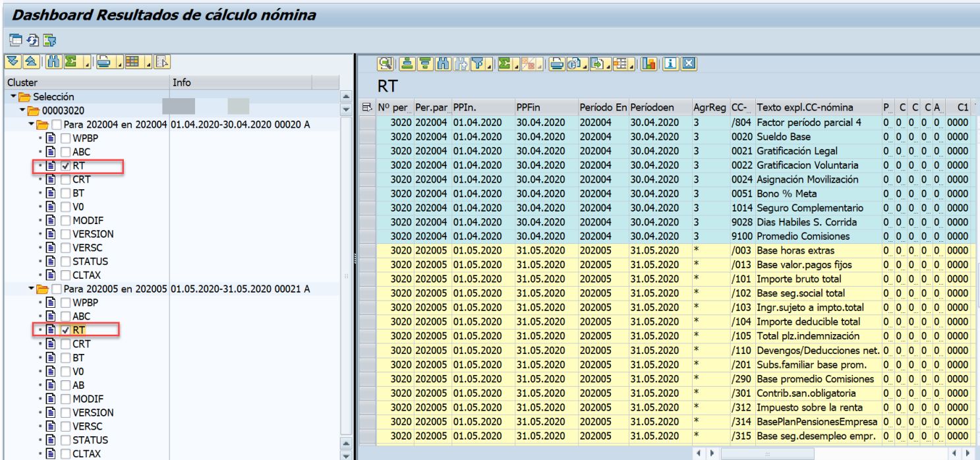The image size is (980, 460).
Task: Open Find (binoculars) in the RT table toolbar
Action: coord(444,64)
